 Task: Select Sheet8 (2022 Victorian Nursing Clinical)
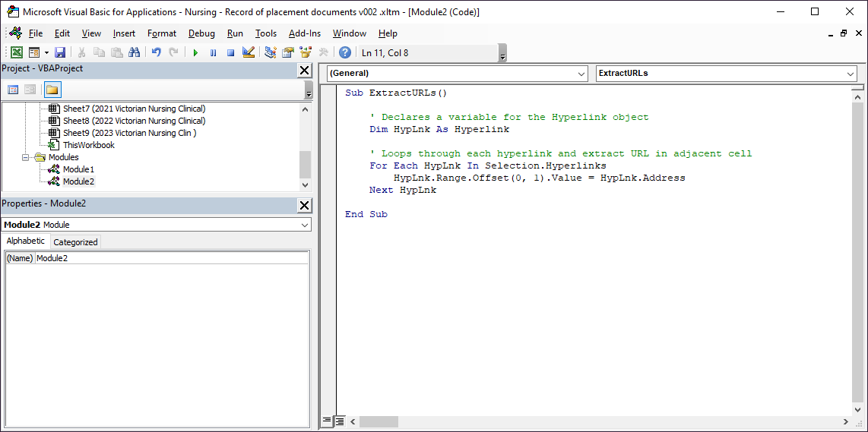click(134, 121)
